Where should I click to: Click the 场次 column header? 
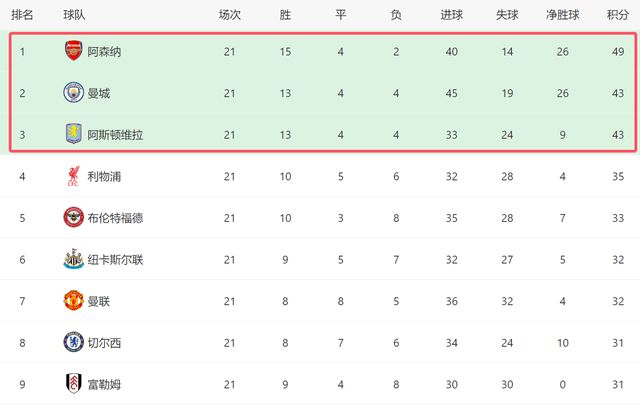229,15
